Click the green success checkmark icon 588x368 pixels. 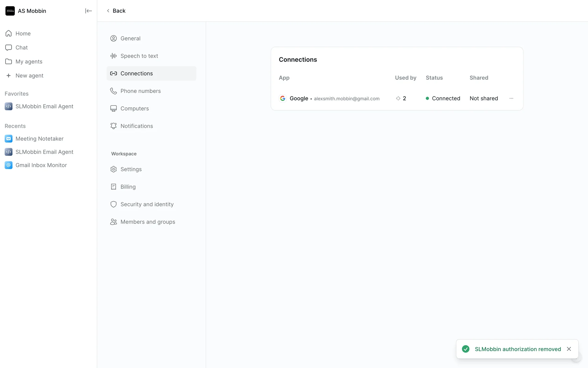tap(466, 349)
